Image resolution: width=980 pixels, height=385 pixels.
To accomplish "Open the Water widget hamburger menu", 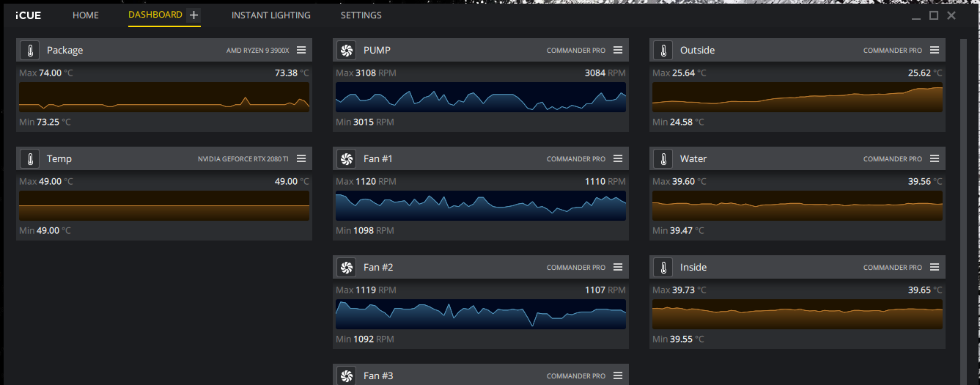I will (935, 158).
